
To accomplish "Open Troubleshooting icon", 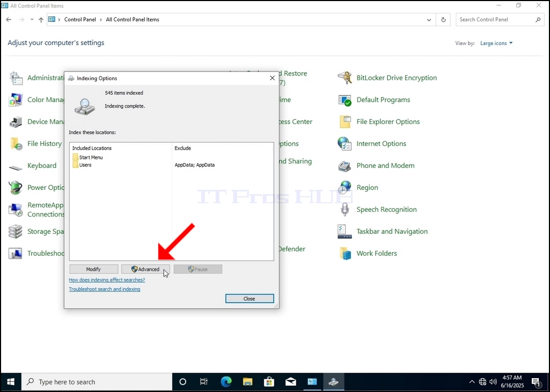I will coord(16,253).
